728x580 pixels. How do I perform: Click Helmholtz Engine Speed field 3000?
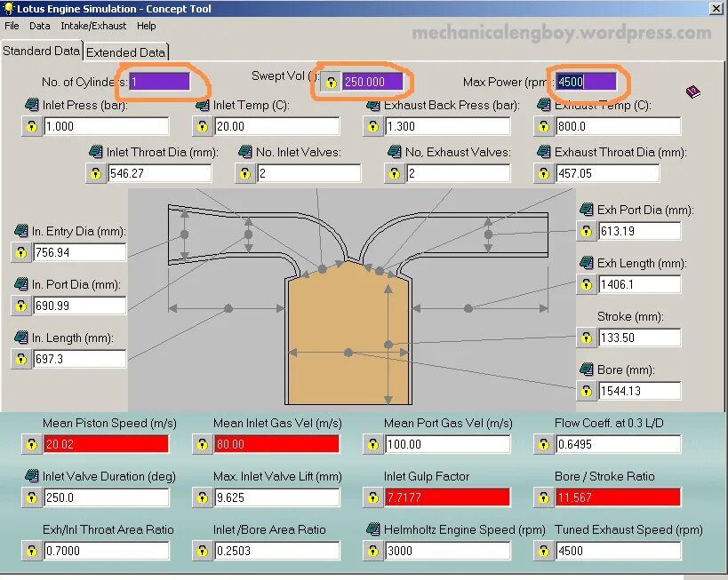(x=448, y=552)
